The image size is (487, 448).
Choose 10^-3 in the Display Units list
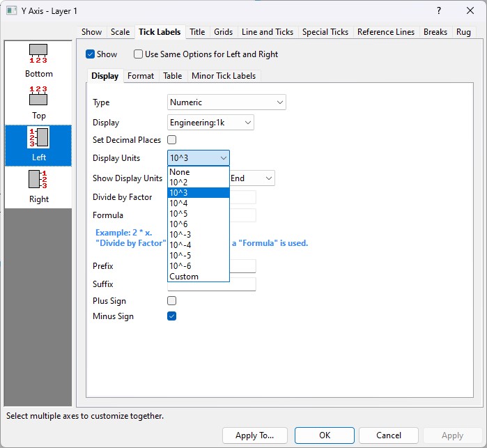199,235
